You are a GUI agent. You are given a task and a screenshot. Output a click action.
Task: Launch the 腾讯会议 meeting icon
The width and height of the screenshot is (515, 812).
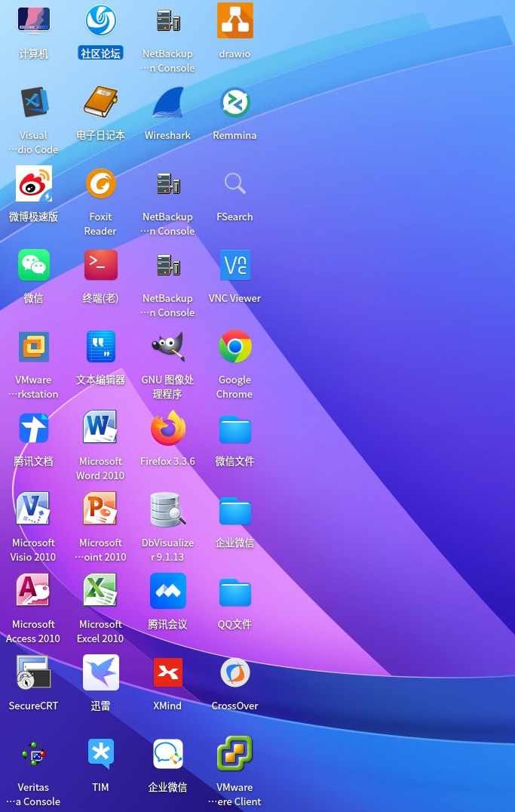coord(167,591)
